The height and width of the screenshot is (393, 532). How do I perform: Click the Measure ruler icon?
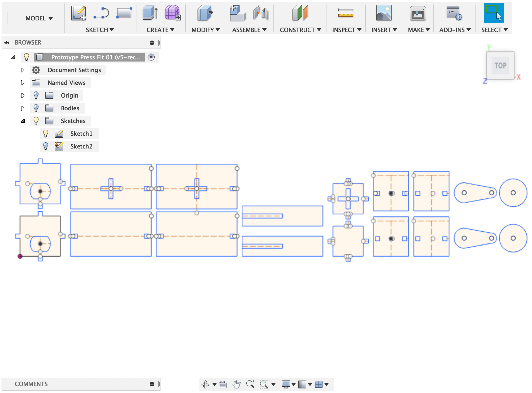pyautogui.click(x=346, y=13)
